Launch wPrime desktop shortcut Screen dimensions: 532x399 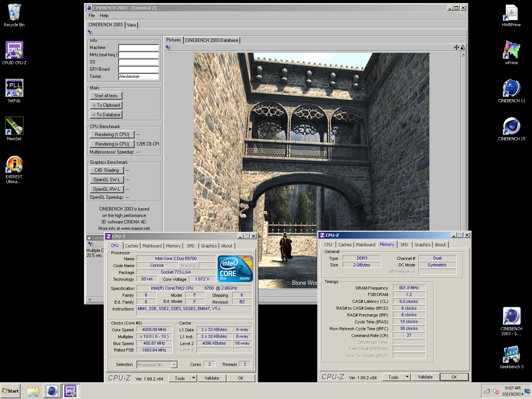pos(511,53)
